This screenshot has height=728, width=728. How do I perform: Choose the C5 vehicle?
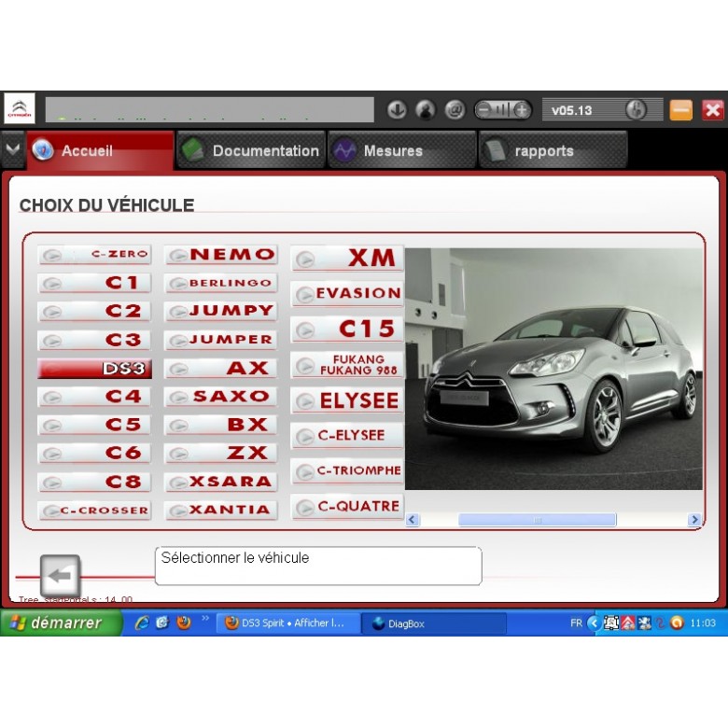(94, 426)
